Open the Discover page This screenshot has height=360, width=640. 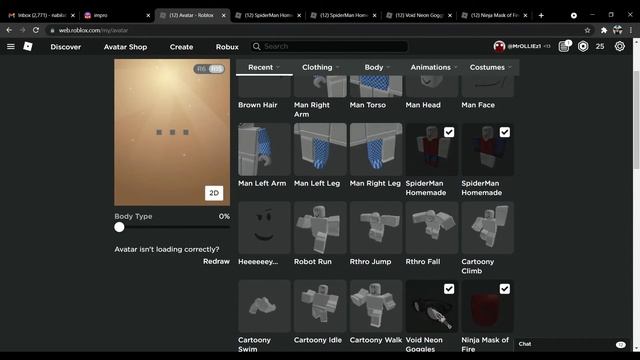point(66,47)
